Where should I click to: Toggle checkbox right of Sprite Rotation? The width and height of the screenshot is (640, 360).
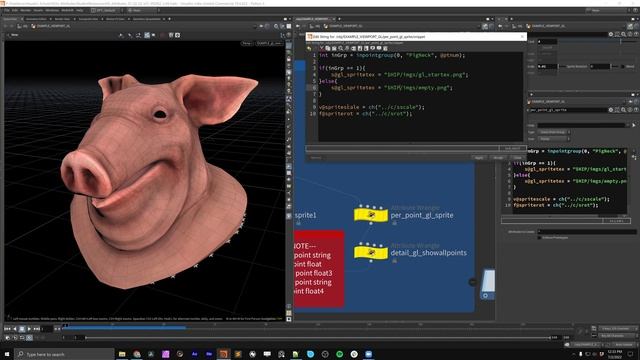(x=623, y=67)
